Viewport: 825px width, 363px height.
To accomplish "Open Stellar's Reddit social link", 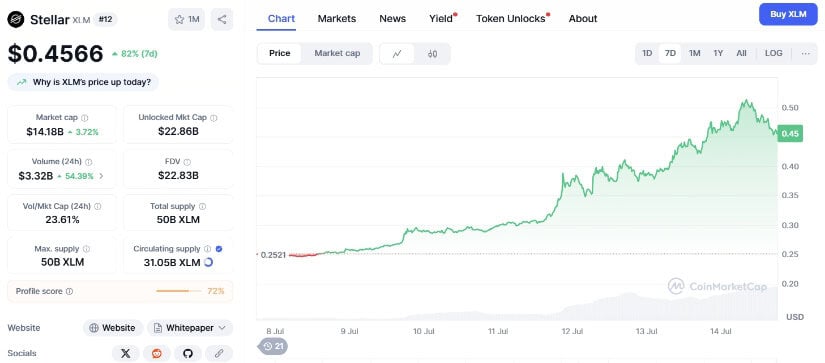I will [157, 354].
